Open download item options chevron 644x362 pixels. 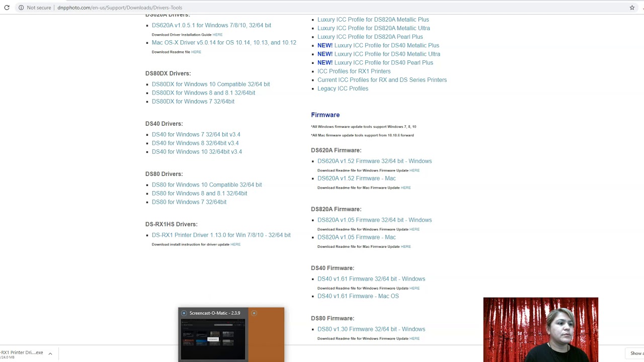pyautogui.click(x=50, y=353)
